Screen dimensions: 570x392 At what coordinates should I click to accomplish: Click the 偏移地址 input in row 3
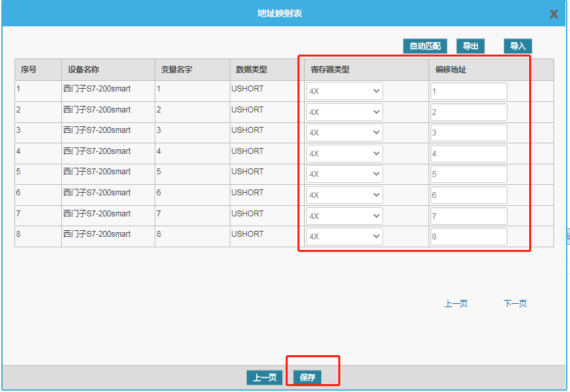(469, 133)
